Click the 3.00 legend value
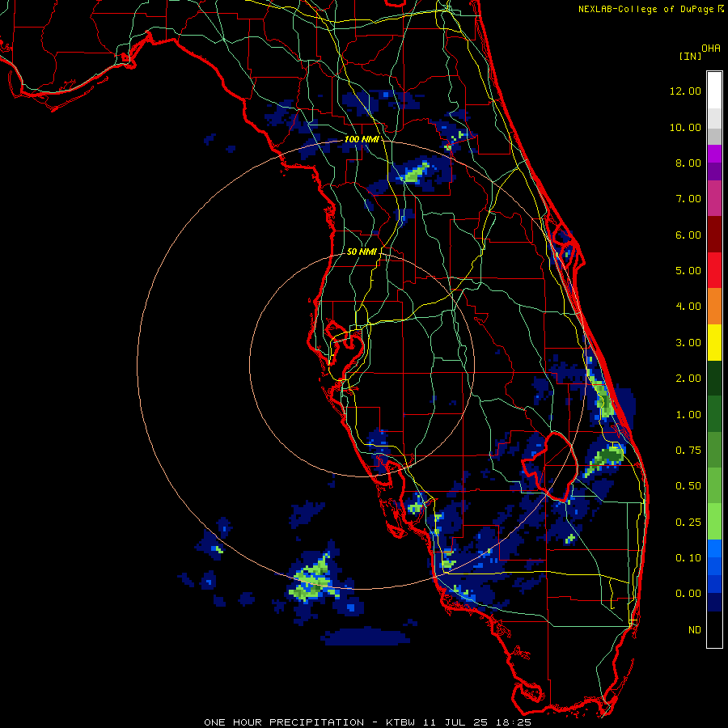 click(x=688, y=343)
